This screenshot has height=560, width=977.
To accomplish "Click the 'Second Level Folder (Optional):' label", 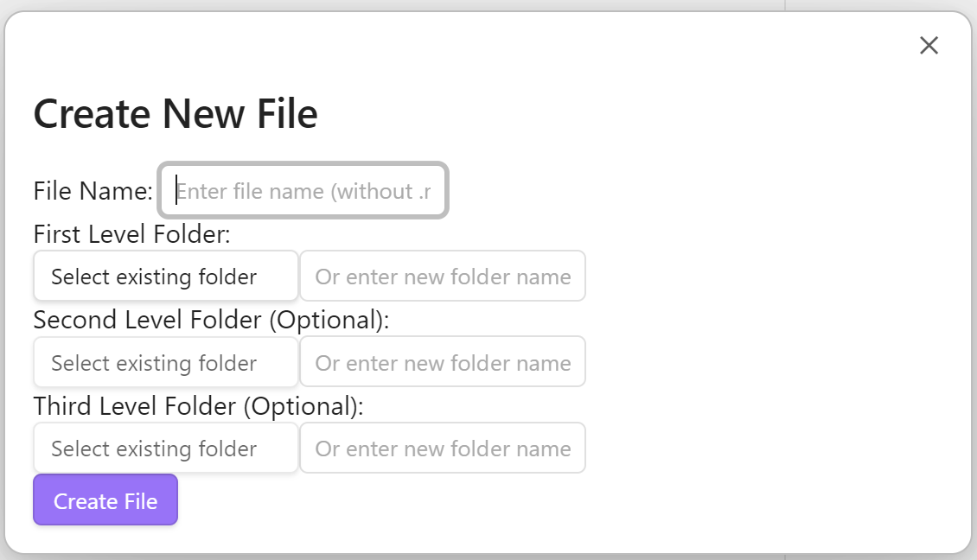I will (211, 320).
